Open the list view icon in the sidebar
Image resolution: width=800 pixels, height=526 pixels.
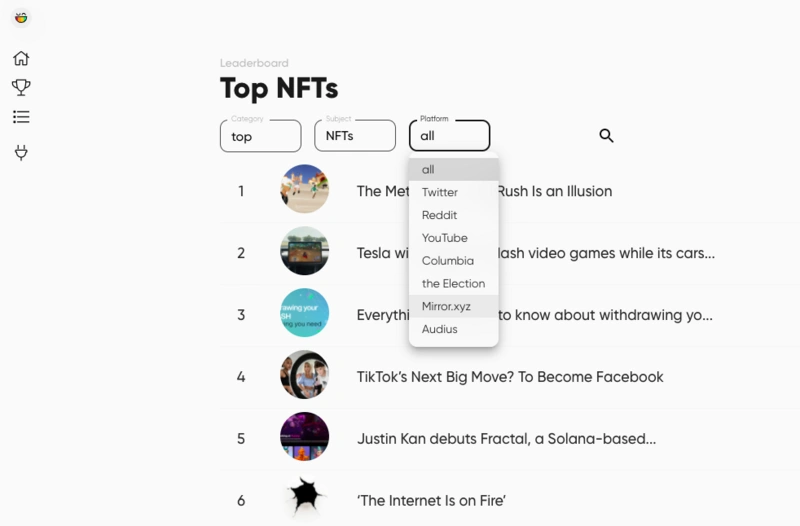coord(21,117)
